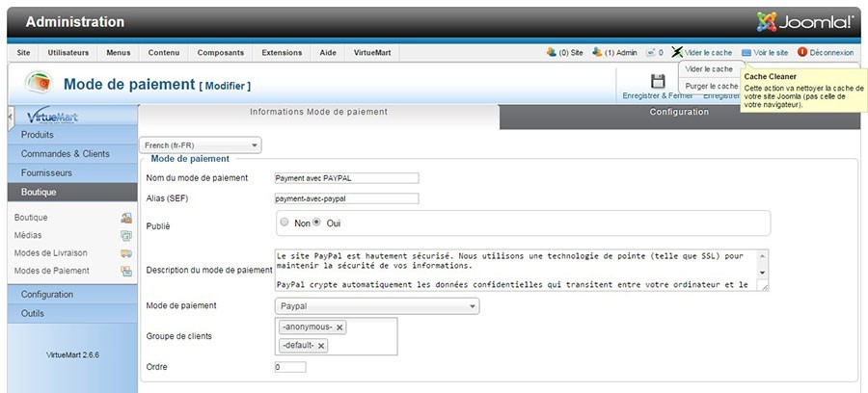
Task: Open the Composants menu
Action: 220,53
